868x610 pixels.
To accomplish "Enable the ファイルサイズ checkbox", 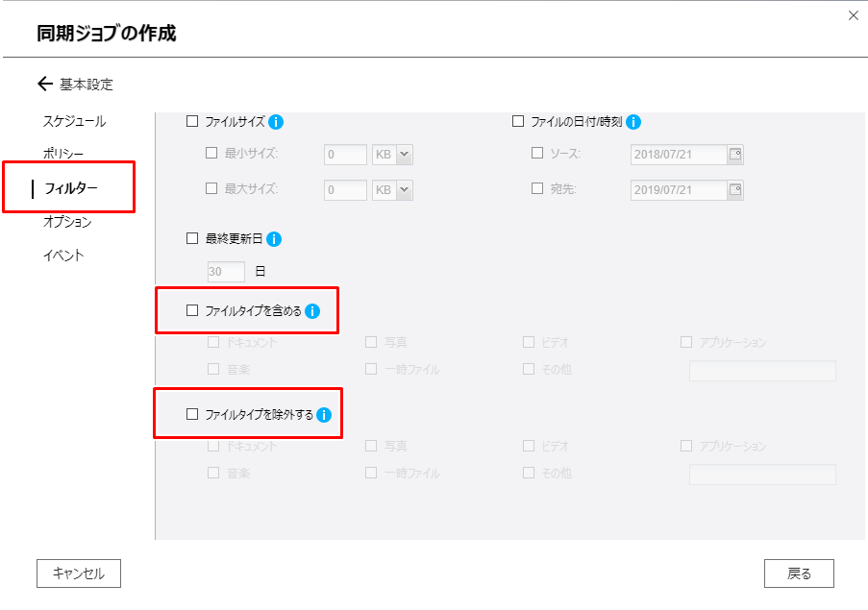I will (192, 121).
